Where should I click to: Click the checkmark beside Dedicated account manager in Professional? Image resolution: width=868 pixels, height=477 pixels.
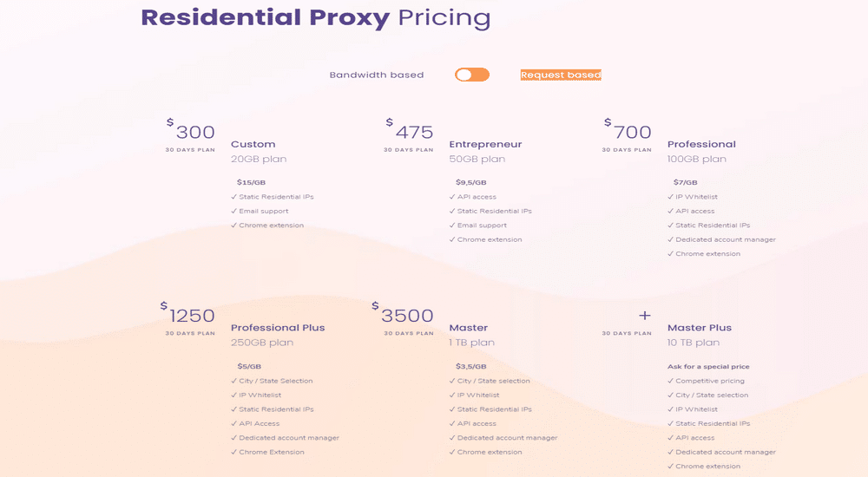[670, 239]
